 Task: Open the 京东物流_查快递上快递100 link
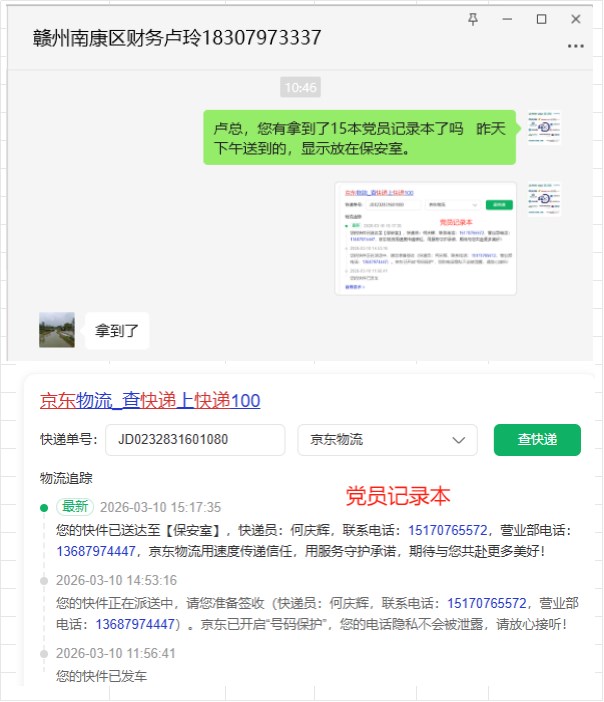click(x=150, y=401)
